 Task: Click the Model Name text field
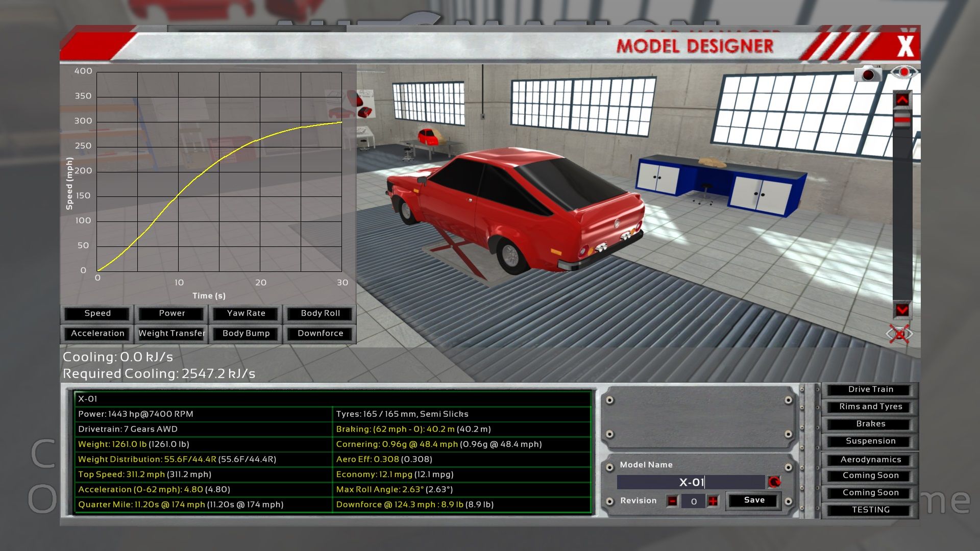click(x=691, y=482)
